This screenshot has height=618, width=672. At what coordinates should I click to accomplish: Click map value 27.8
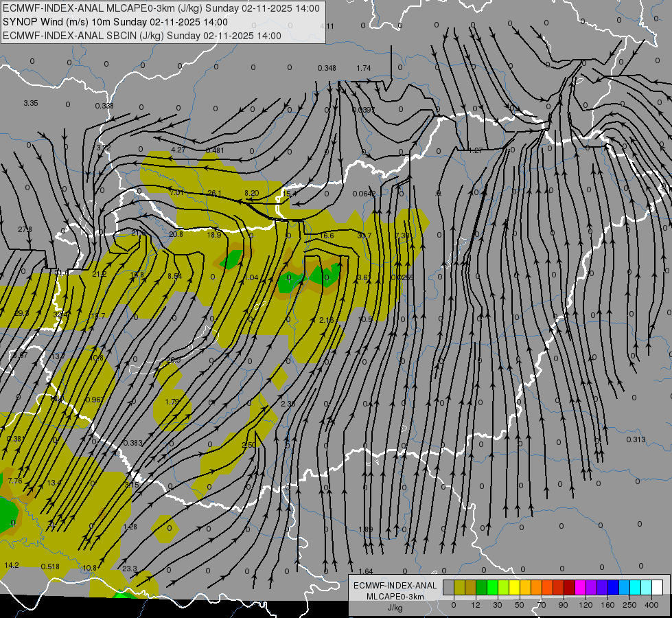coord(25,229)
